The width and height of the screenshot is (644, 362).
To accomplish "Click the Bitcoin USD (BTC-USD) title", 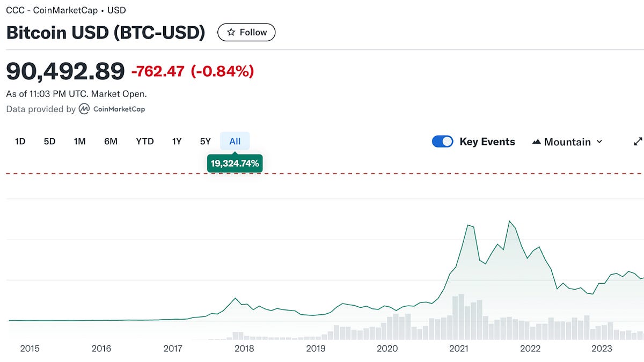I will pyautogui.click(x=105, y=33).
